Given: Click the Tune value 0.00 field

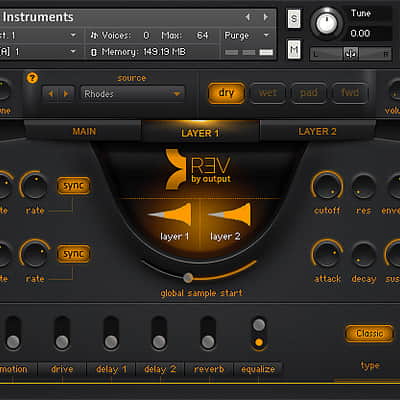Looking at the screenshot, I should click(x=360, y=34).
